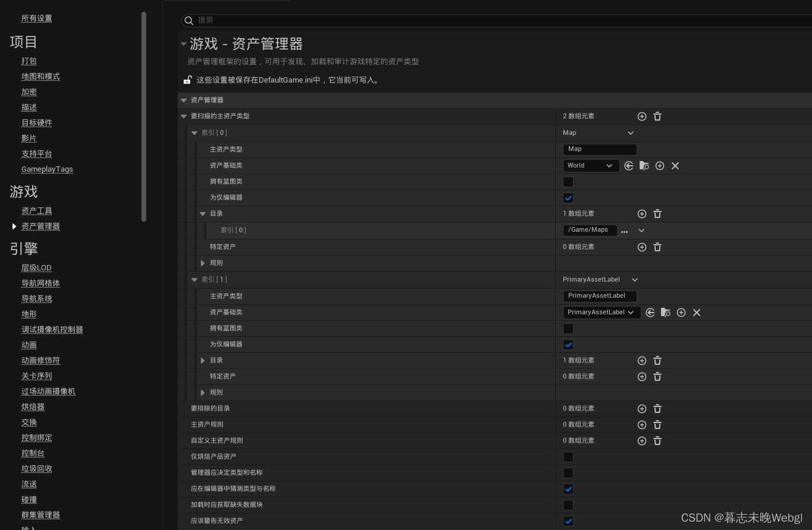Clear the PrimaryAssetLabel base class
Screen dimensions: 812x530
697,313
